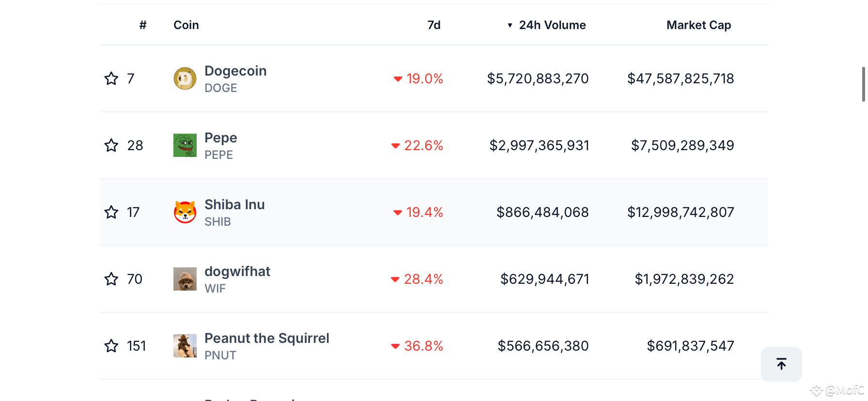Sort table by Market Cap header
Image resolution: width=868 pixels, height=401 pixels.
click(x=698, y=25)
